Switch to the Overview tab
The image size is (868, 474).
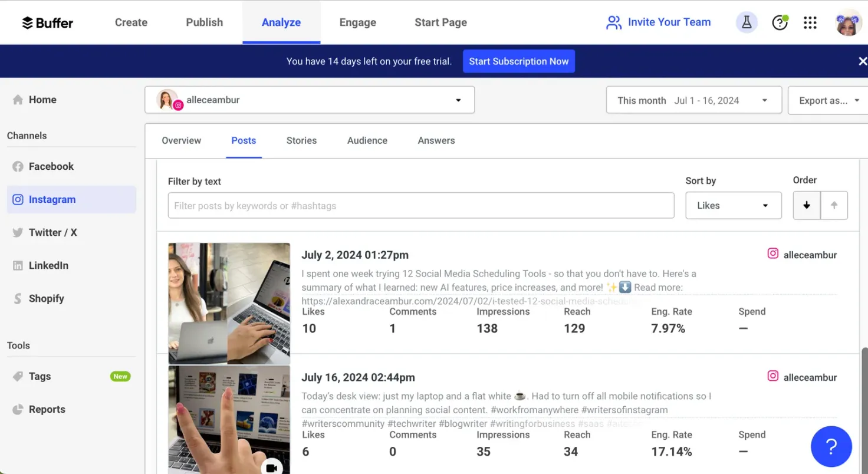click(182, 140)
